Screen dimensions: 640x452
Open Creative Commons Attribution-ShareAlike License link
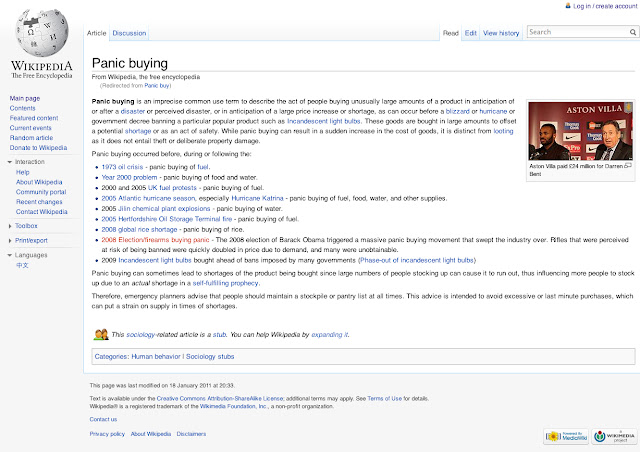(220, 399)
